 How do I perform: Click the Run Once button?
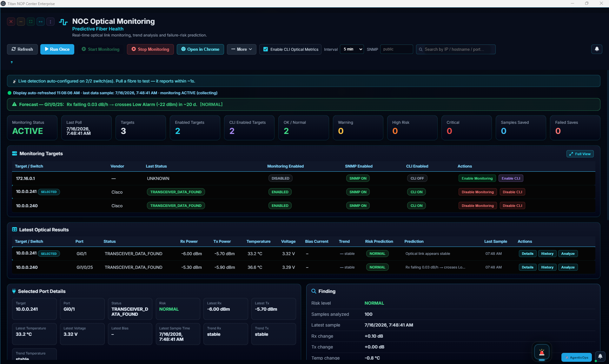[57, 49]
